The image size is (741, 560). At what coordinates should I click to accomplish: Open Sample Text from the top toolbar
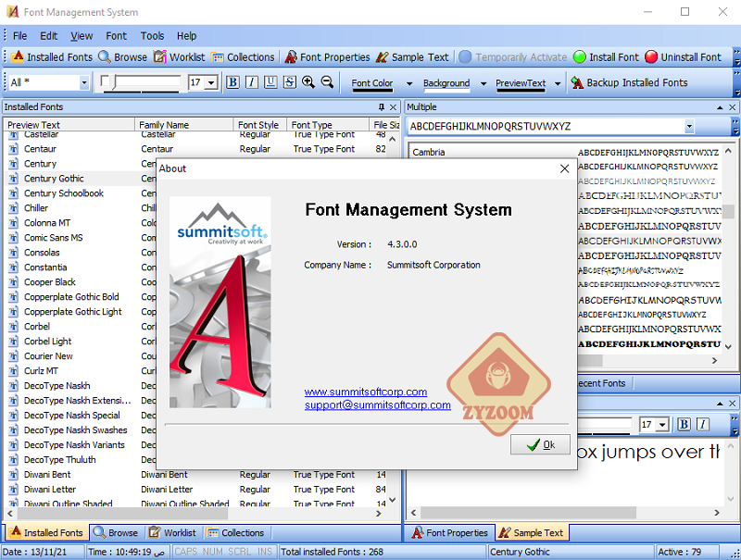tap(412, 57)
